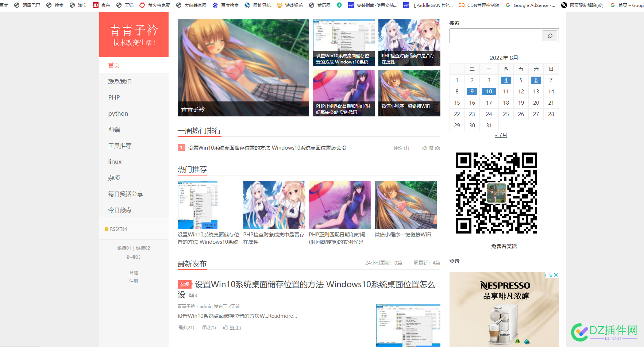Screen dimensions: 644x347
Task: Open the CDN管理控制台 bookmark
Action: [x=479, y=5]
